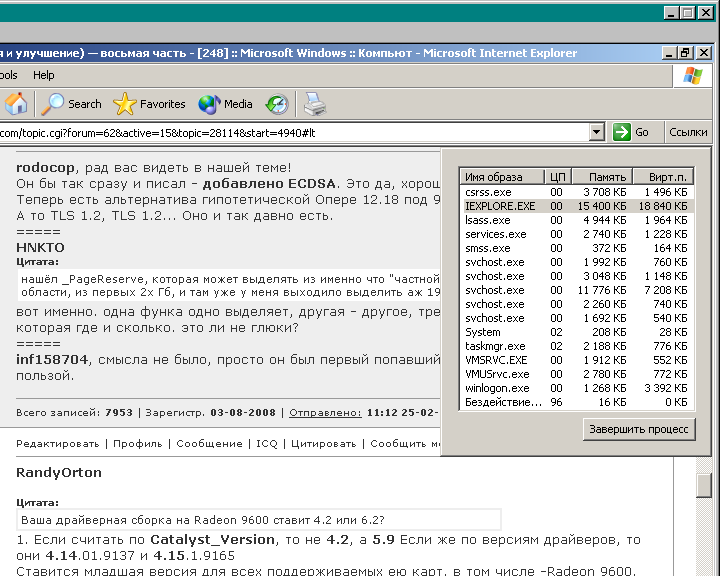Open History clock icon in toolbar
This screenshot has width=720, height=576.
click(x=277, y=104)
